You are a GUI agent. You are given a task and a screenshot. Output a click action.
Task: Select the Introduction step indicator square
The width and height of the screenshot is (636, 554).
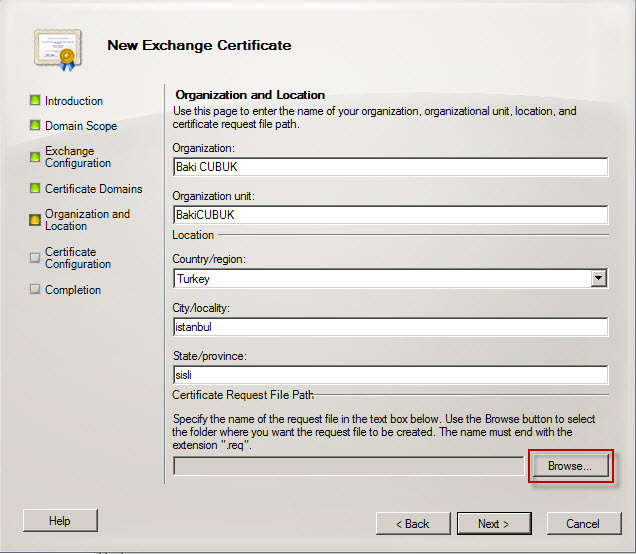[x=35, y=100]
